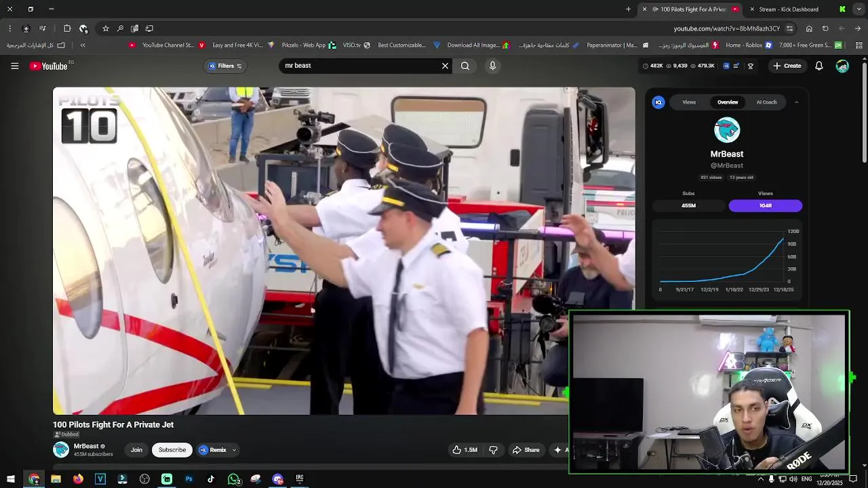Switch to the Overview tab in vidIQ
The height and width of the screenshot is (488, 868).
[x=728, y=102]
